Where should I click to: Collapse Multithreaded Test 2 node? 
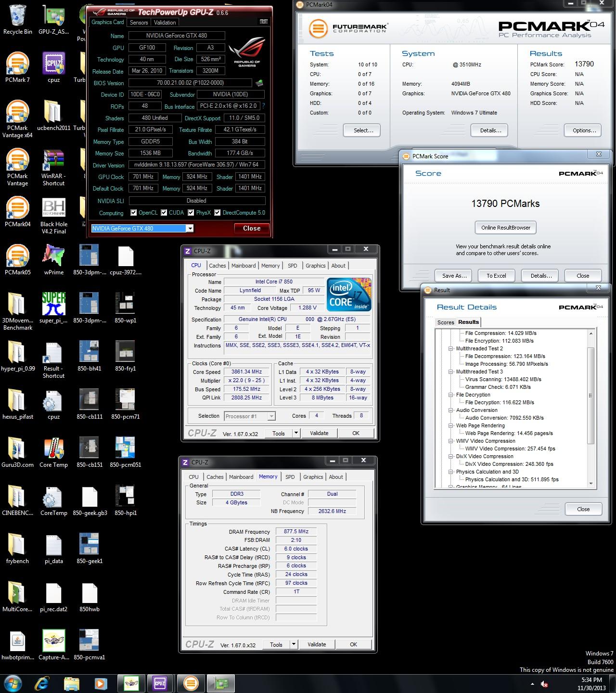(x=451, y=348)
